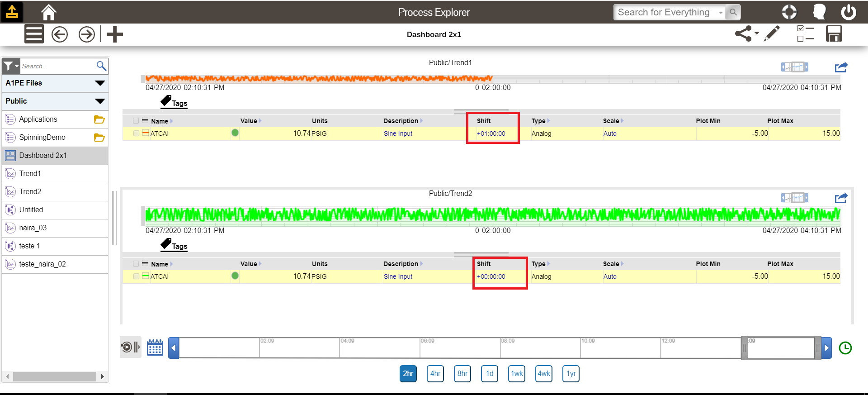Check the ATCAI row checkbox in Trend1
The image size is (868, 395).
click(x=136, y=133)
